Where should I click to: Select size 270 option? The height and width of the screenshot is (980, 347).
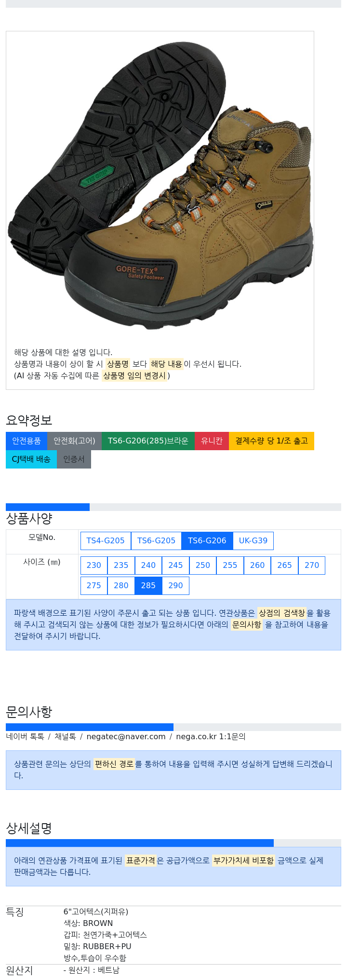312,566
